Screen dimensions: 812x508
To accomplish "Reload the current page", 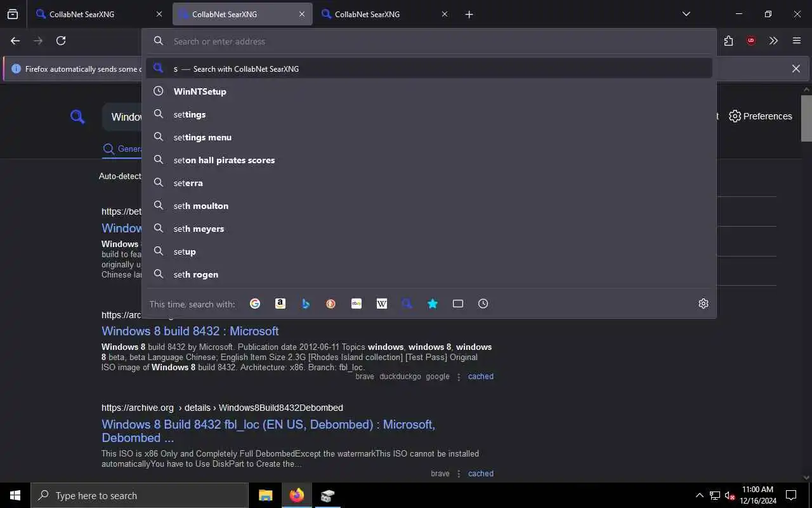I will click(x=61, y=41).
